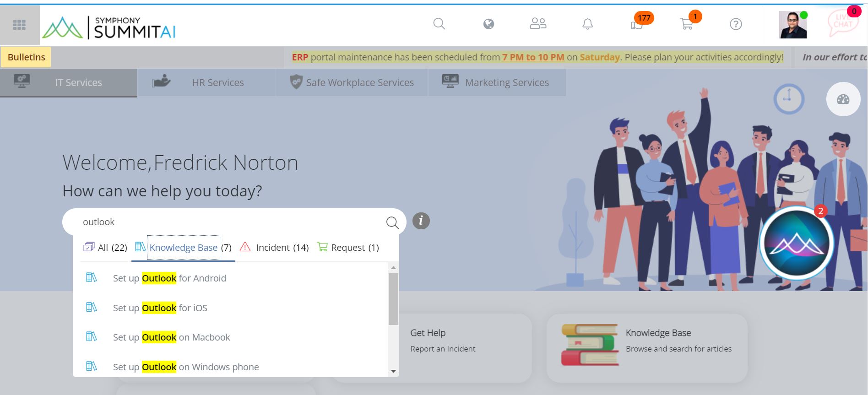This screenshot has width=868, height=395.
Task: Select the All (22) results filter
Action: [x=105, y=248]
